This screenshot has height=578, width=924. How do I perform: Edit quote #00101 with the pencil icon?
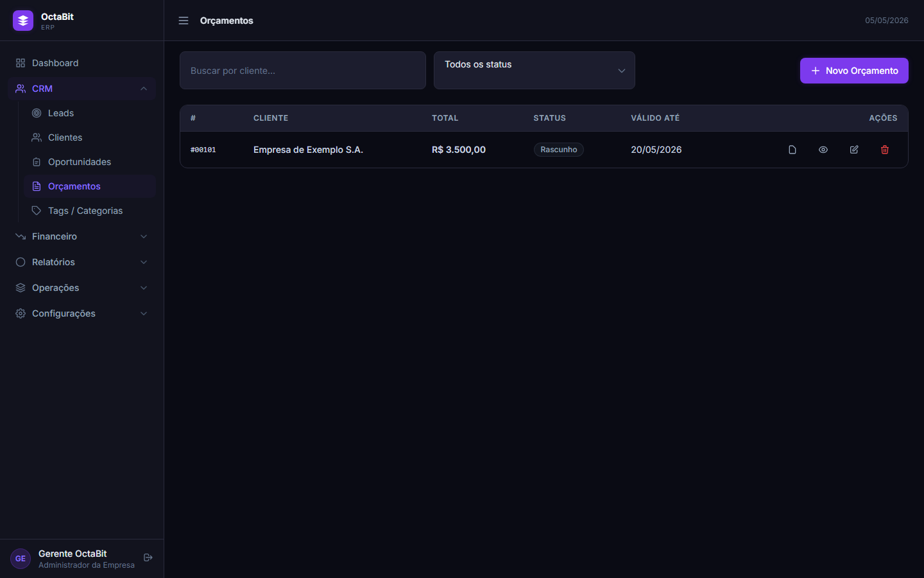click(854, 150)
